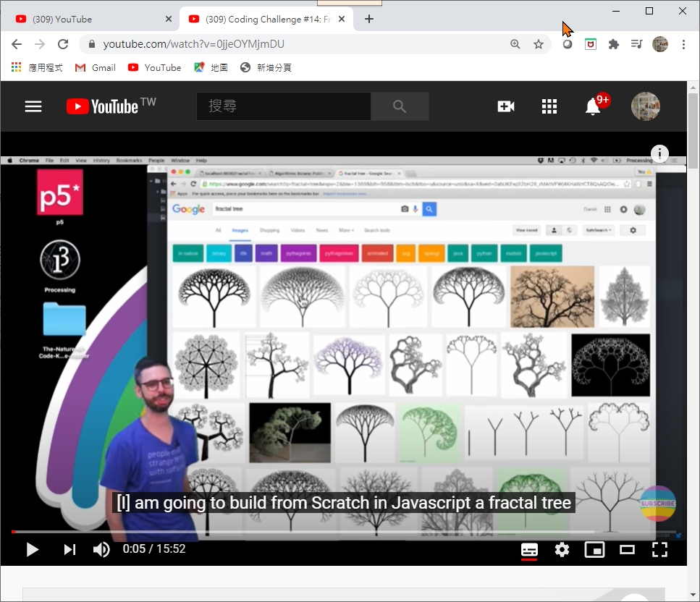Go back to the previous page
The image size is (700, 602).
(17, 44)
